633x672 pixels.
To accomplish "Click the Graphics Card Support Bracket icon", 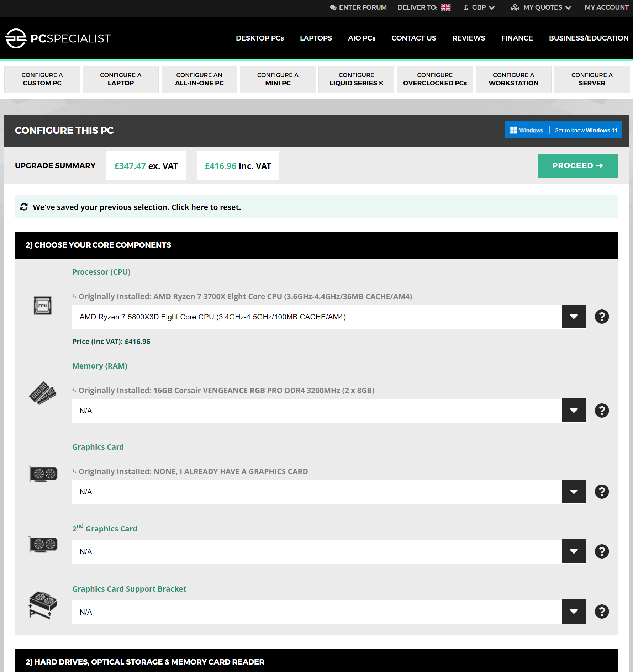I will point(43,605).
